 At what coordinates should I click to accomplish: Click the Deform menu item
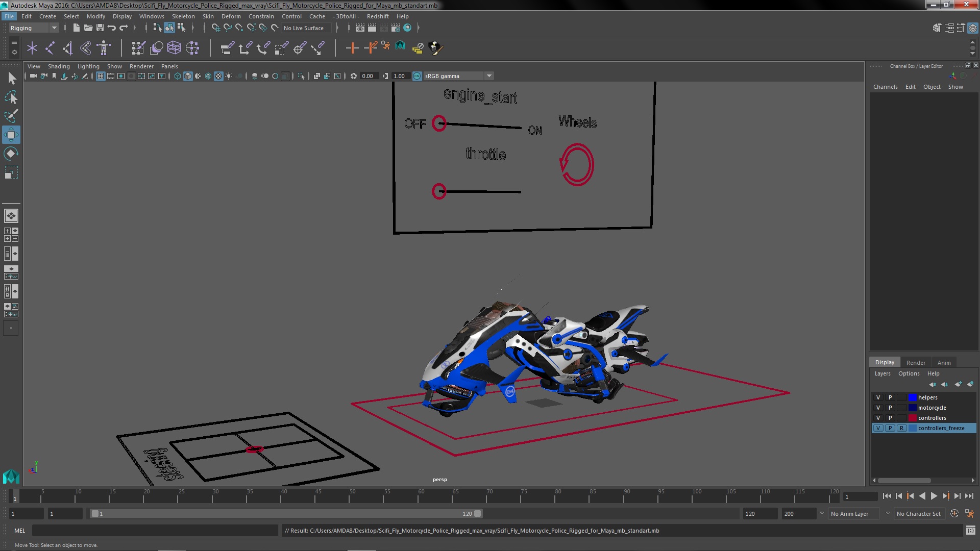[x=231, y=15]
